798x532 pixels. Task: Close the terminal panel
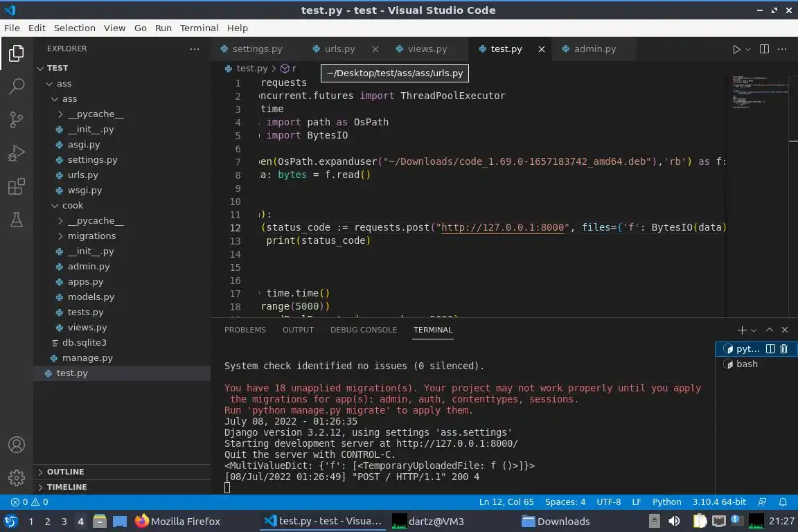pos(785,330)
